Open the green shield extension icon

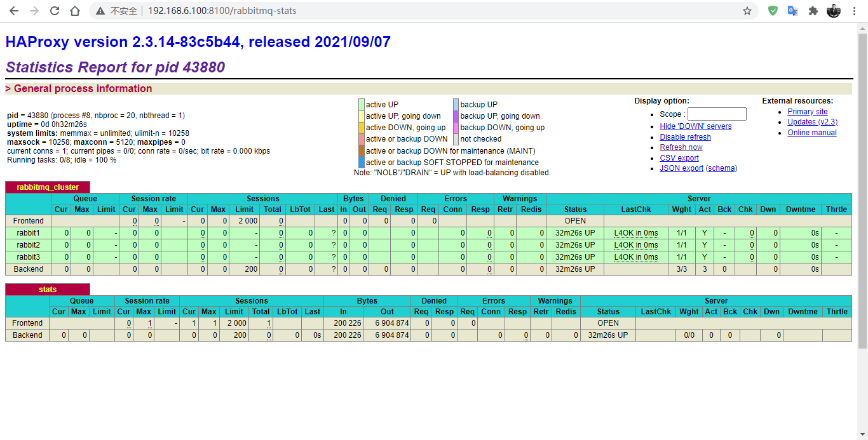click(x=773, y=11)
